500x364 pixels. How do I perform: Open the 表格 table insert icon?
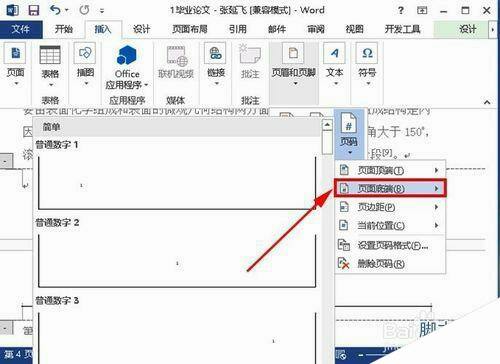pyautogui.click(x=50, y=55)
